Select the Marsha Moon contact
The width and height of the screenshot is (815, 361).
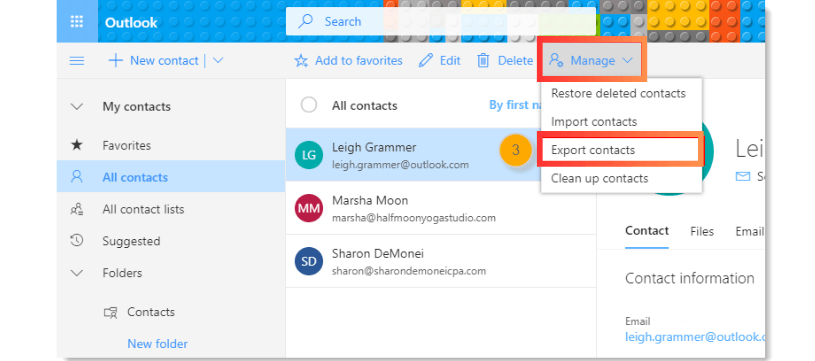point(441,208)
